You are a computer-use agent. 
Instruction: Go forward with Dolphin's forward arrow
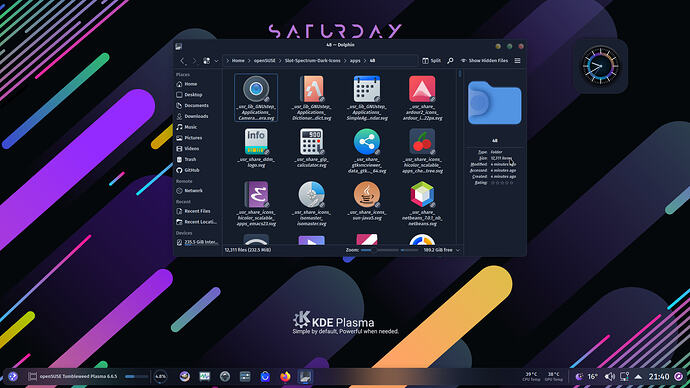[x=194, y=61]
